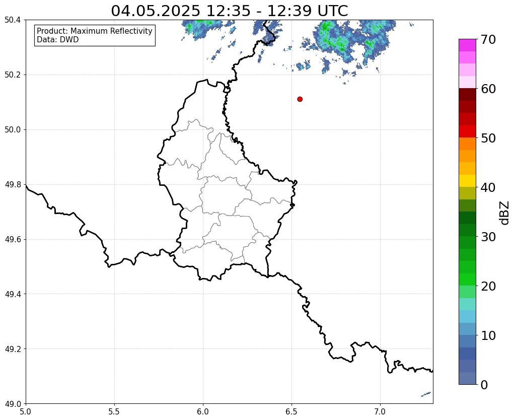
Task: Click the 10 tick label on colorbar
Action: pyautogui.click(x=488, y=335)
